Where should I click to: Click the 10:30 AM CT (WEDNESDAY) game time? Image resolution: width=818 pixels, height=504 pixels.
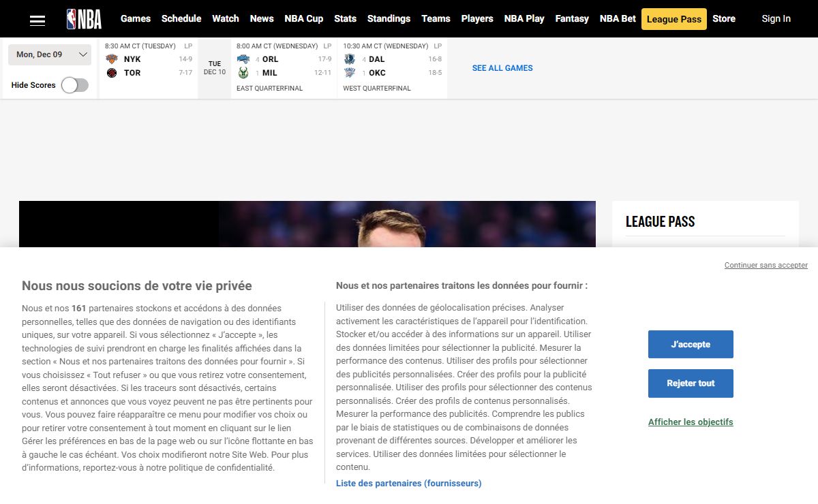coord(386,46)
